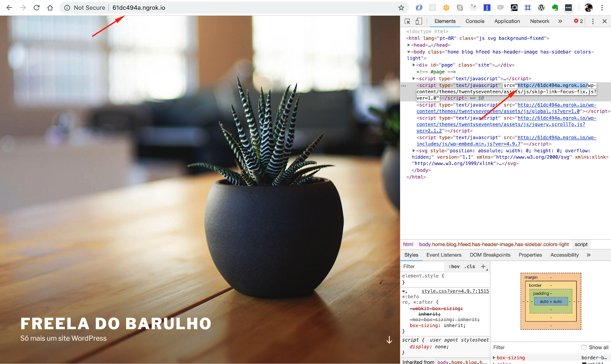
Task: Click the orange margin area in box model
Action: click(551, 277)
